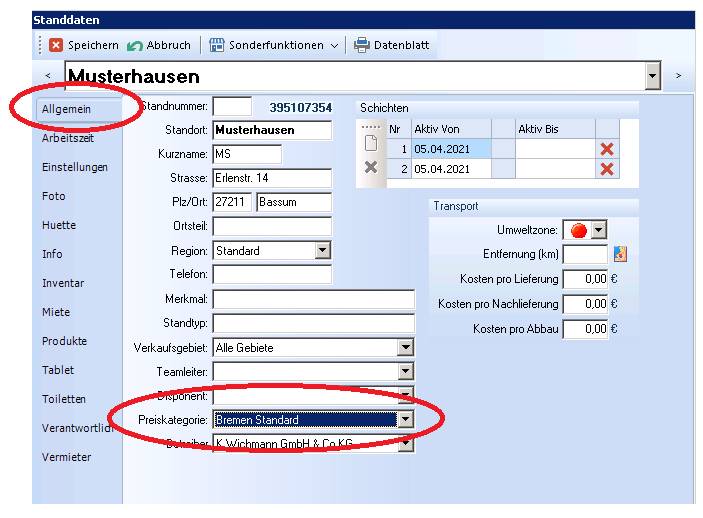Delete shift row 1 with red X

click(606, 149)
